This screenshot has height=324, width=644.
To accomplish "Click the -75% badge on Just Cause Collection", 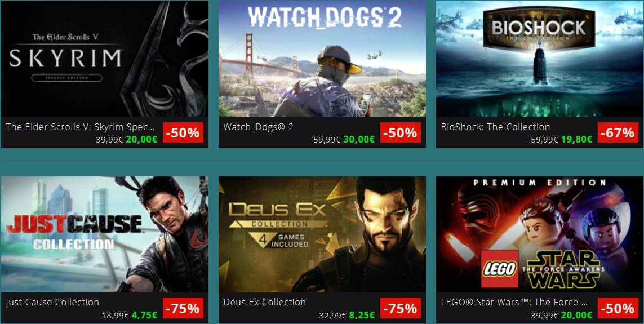I will [183, 308].
